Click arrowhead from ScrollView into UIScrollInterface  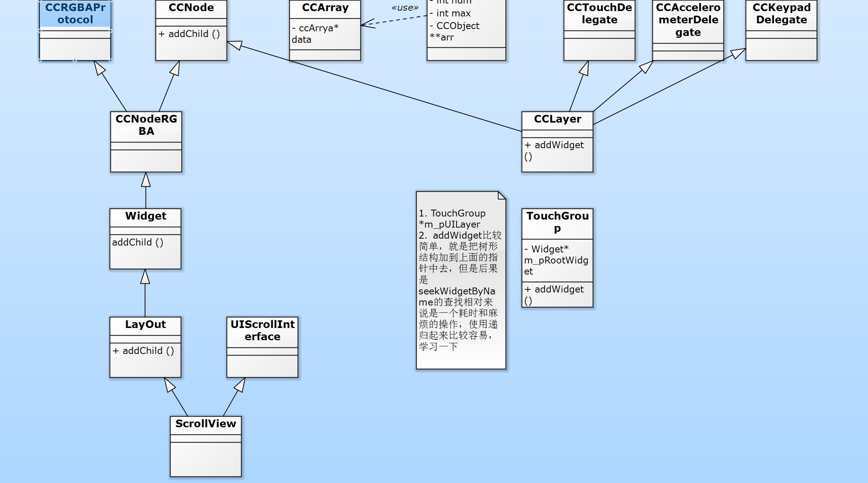[x=240, y=384]
